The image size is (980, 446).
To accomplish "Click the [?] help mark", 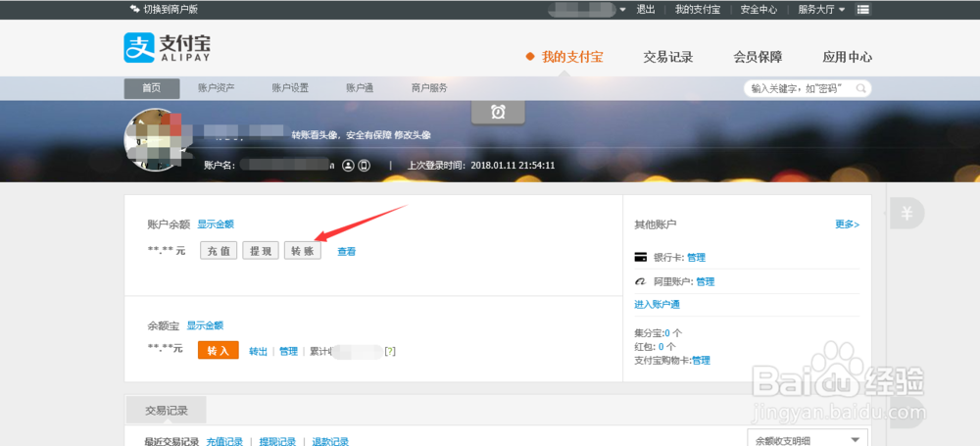I will (390, 352).
